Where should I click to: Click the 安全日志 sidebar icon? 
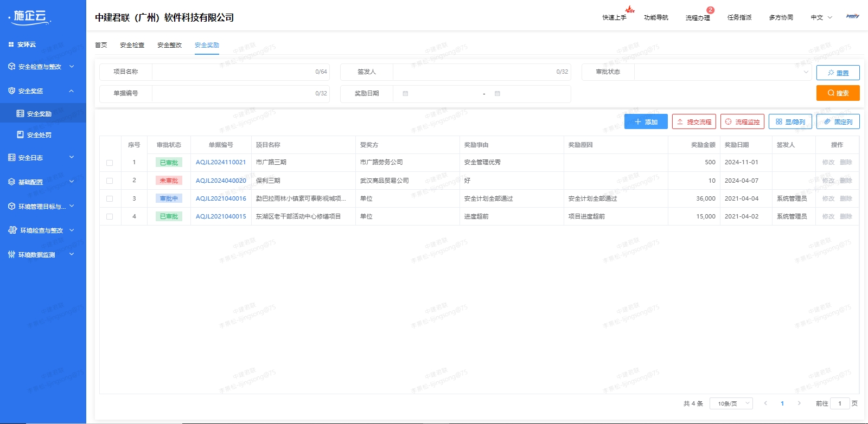[x=12, y=157]
